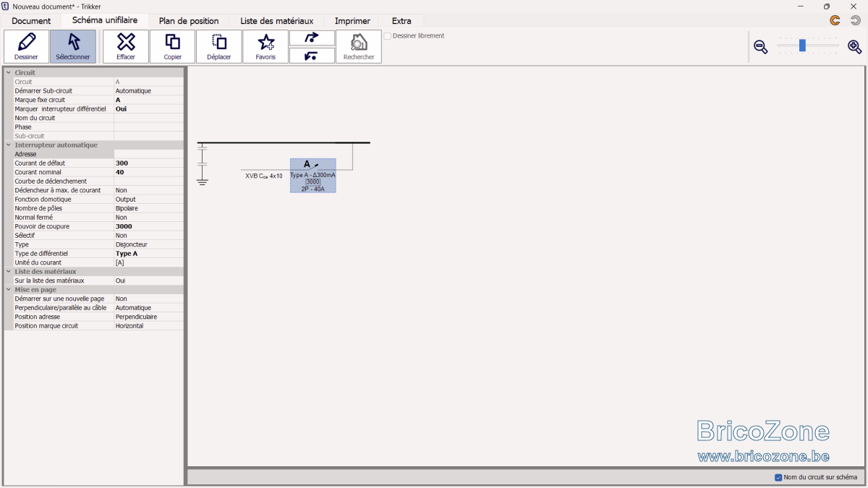Collapse the Circuit property group
The width and height of the screenshot is (868, 488).
(x=9, y=72)
